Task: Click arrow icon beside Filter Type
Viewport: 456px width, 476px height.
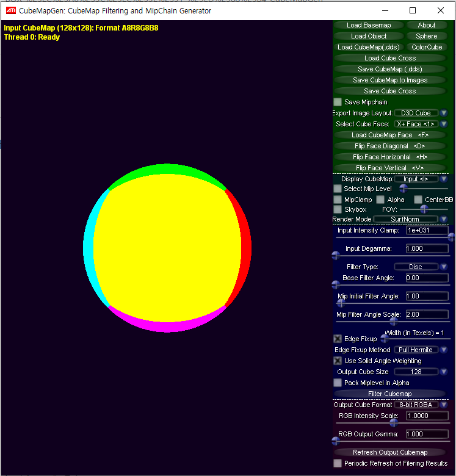Action: tap(444, 267)
